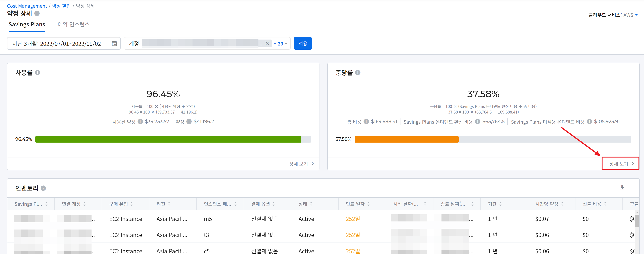644x254 pixels.
Task: Remove selected account with X icon
Action: click(x=267, y=43)
